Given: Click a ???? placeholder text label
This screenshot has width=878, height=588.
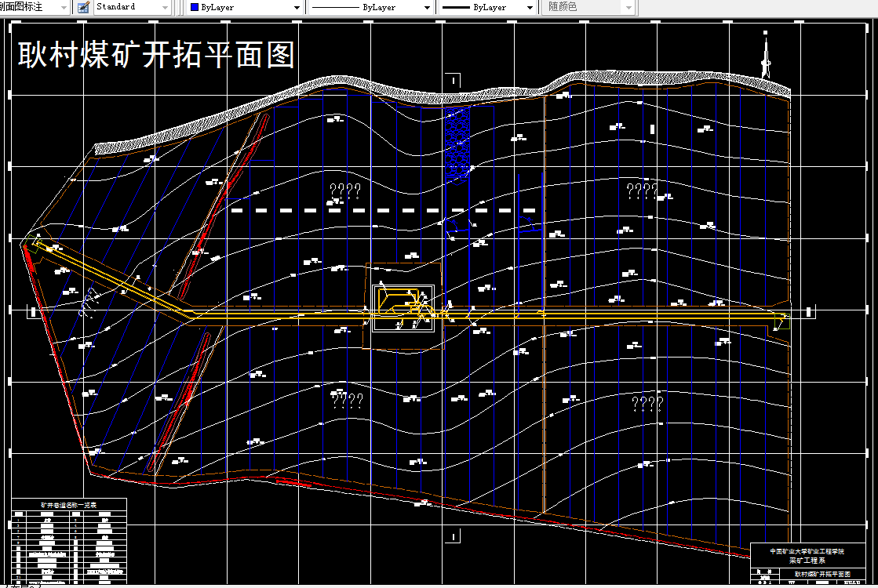Looking at the screenshot, I should click(344, 188).
